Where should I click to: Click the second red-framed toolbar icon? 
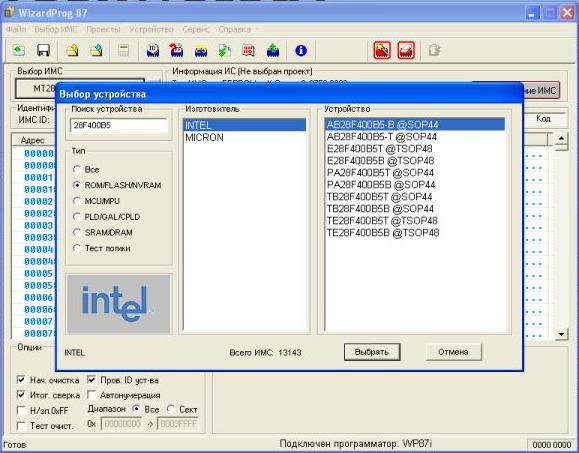click(x=406, y=50)
